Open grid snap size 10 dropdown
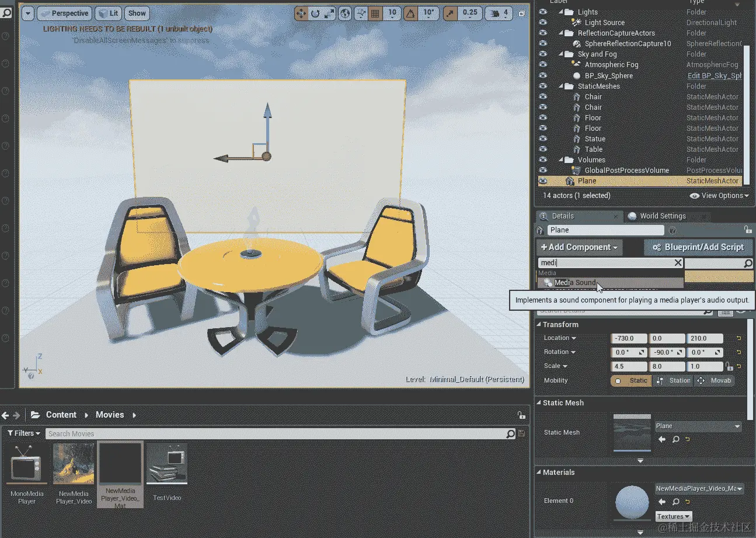 click(x=392, y=13)
